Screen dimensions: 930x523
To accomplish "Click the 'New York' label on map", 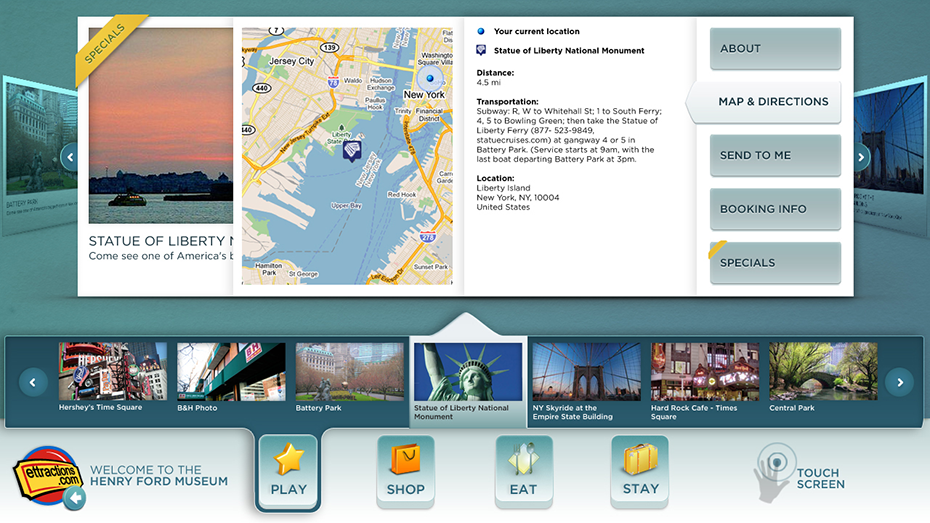I will (x=424, y=95).
